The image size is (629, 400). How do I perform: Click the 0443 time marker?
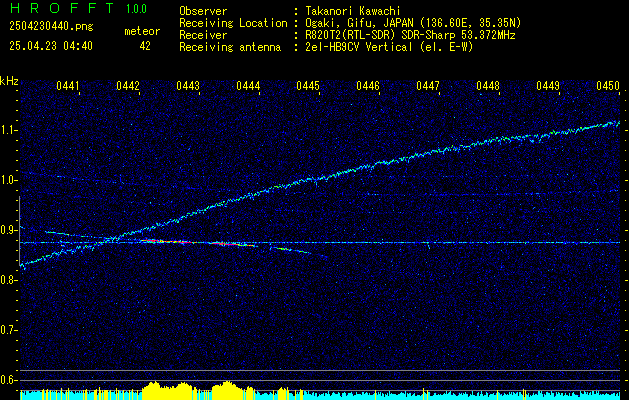click(188, 86)
